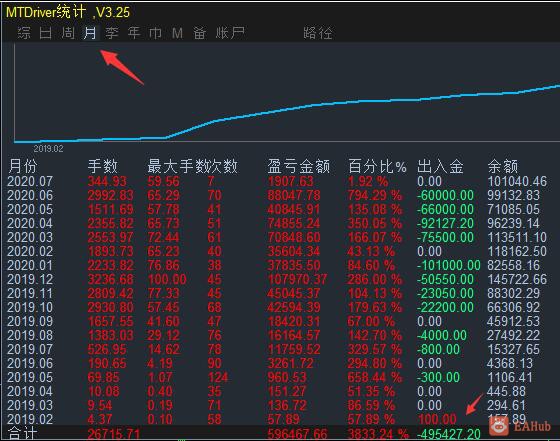Click profit amount 88047.78
560x441 pixels.
tap(294, 195)
